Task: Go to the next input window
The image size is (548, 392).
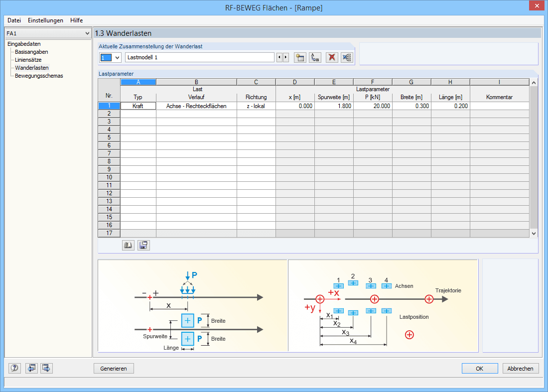Action: point(46,368)
